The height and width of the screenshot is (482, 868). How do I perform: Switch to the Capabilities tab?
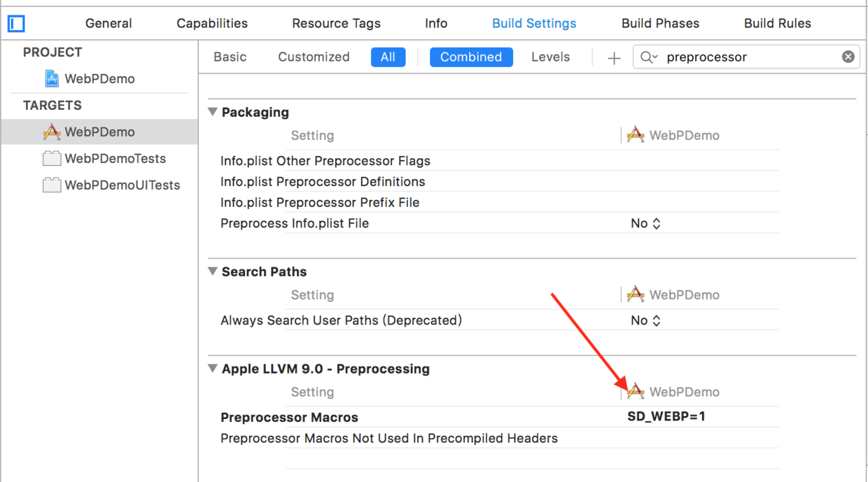(x=212, y=24)
